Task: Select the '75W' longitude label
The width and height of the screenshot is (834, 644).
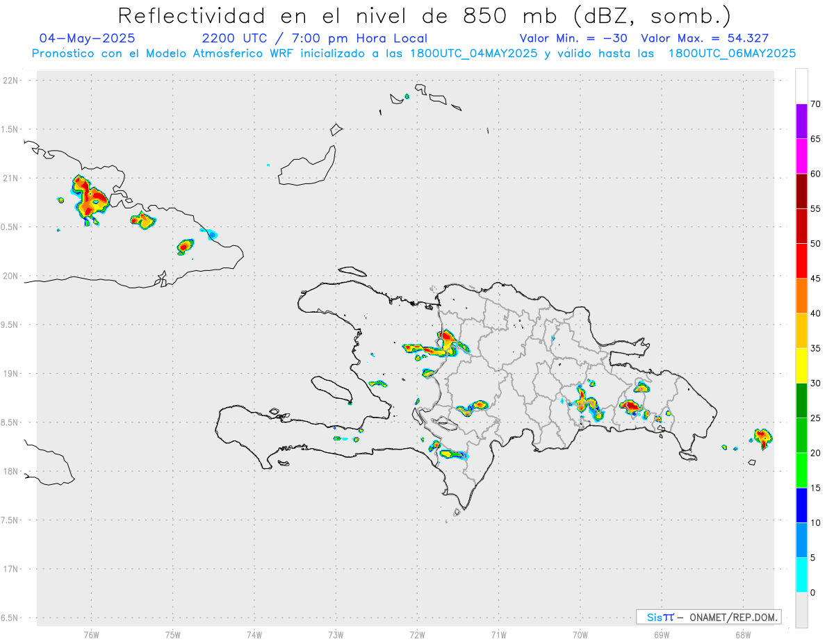Action: (172, 634)
